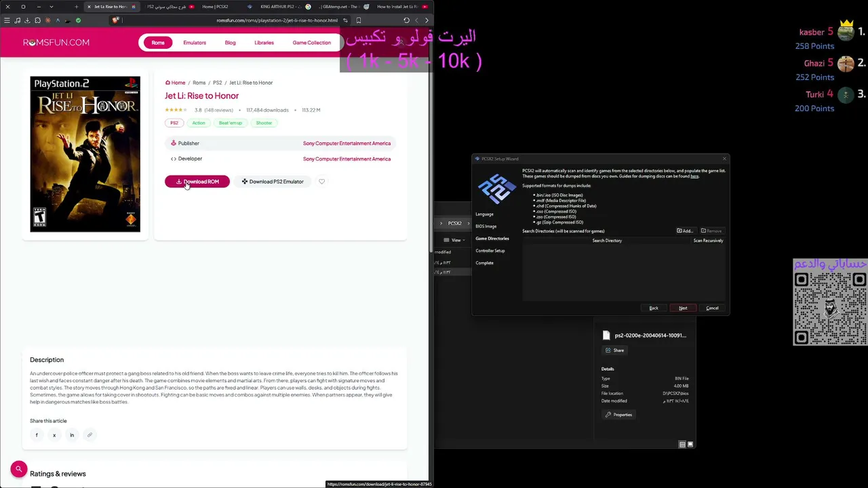The height and width of the screenshot is (488, 868).
Task: Select Language step in wizard sidebar
Action: coord(484,214)
